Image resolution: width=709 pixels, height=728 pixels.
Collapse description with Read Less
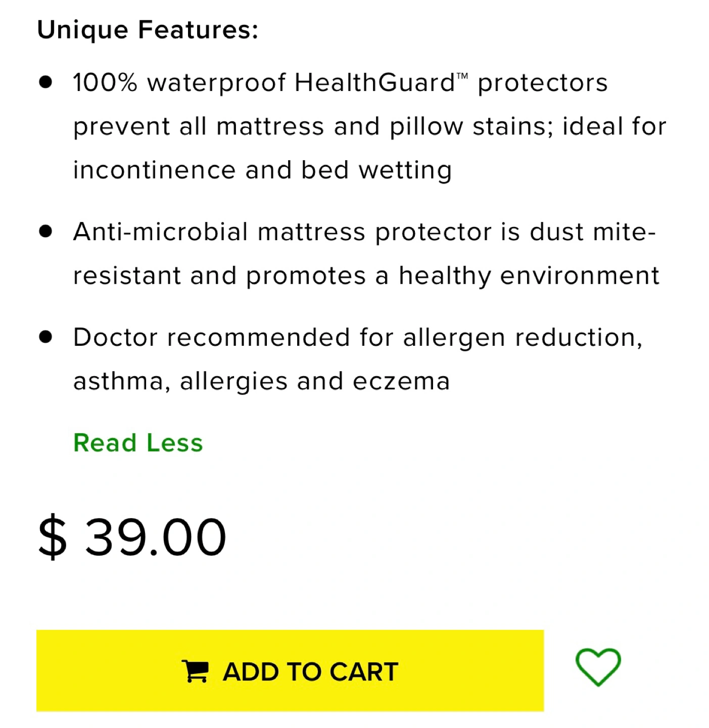[138, 443]
